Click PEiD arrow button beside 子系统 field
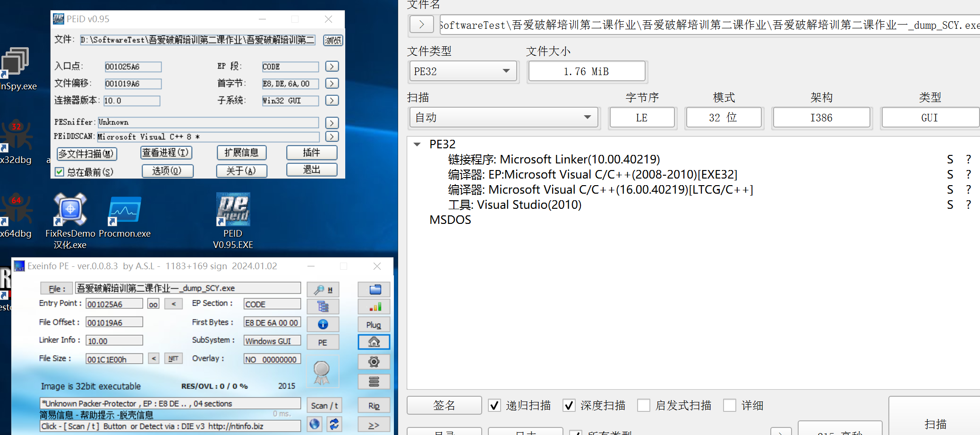 (x=332, y=101)
